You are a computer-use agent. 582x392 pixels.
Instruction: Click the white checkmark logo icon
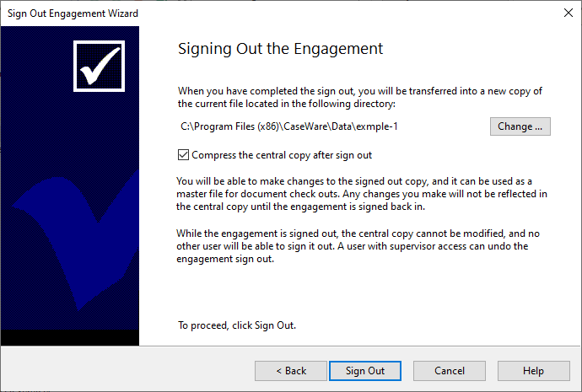[x=99, y=66]
